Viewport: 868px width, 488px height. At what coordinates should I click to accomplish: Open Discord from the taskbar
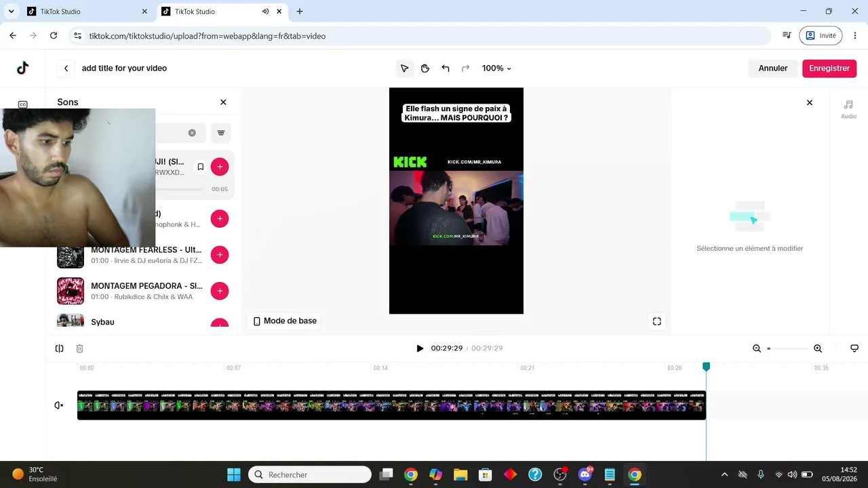point(585,474)
